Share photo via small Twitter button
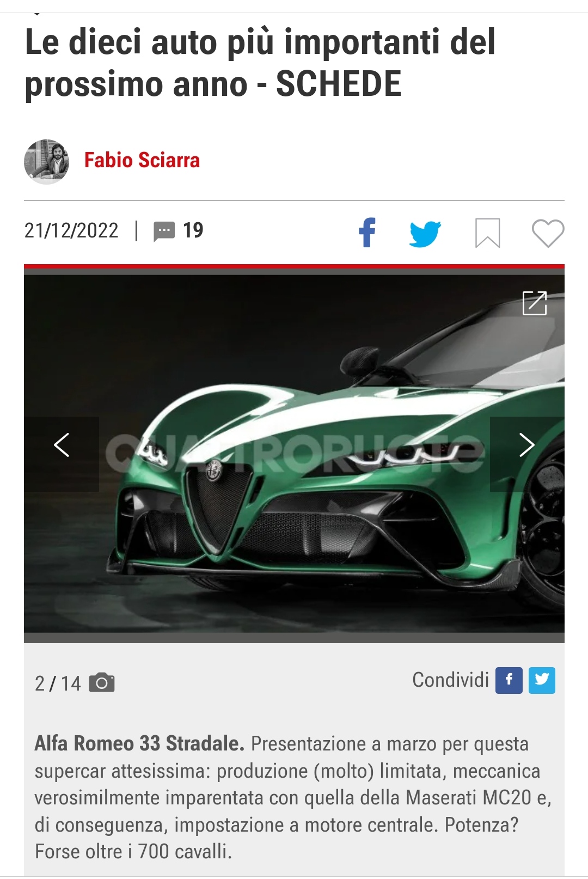Screen dimensions: 588x879 (542, 680)
